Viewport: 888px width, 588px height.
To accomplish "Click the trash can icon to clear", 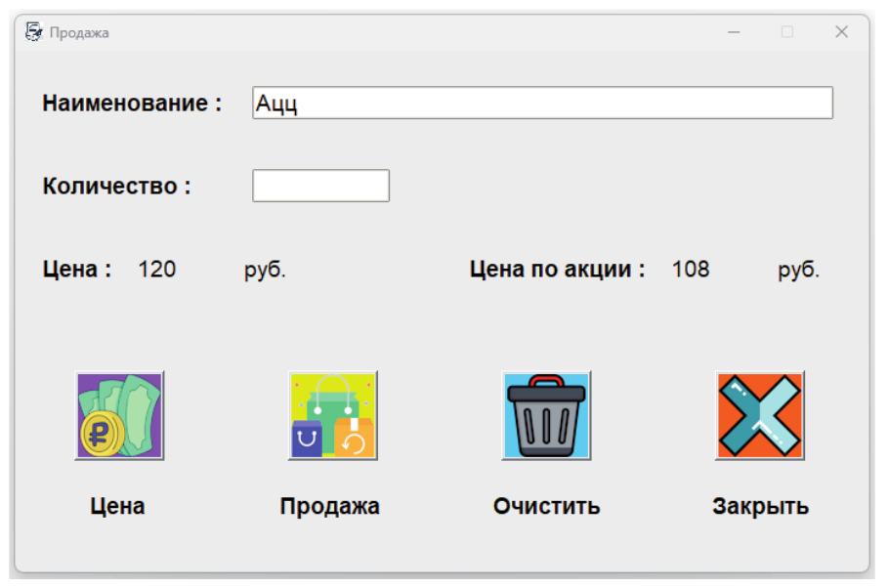I will (x=546, y=415).
